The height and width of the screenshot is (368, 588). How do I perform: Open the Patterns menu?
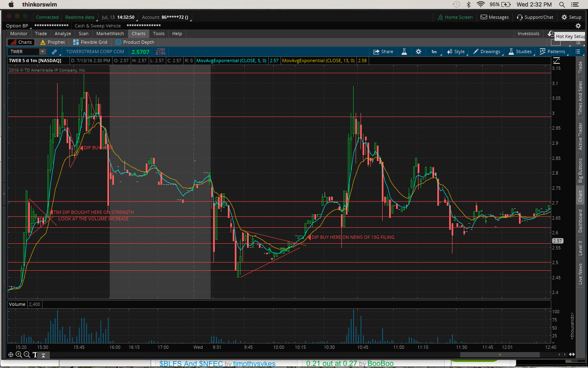552,52
